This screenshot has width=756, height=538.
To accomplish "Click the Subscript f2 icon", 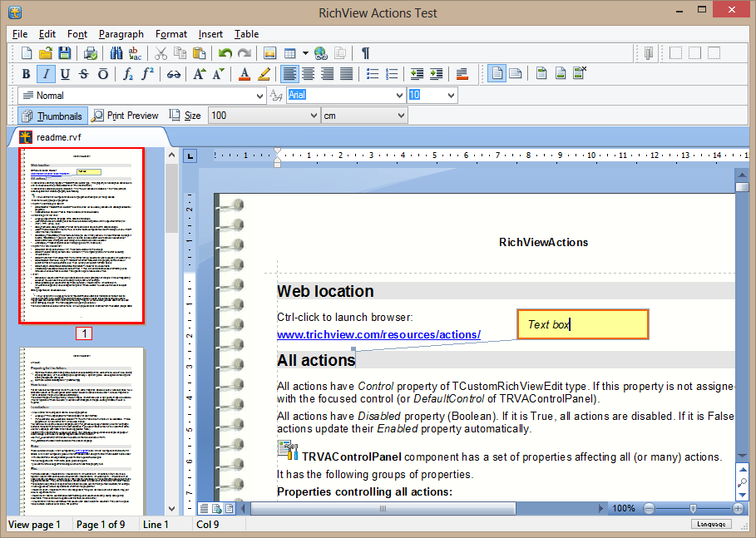I will (128, 74).
